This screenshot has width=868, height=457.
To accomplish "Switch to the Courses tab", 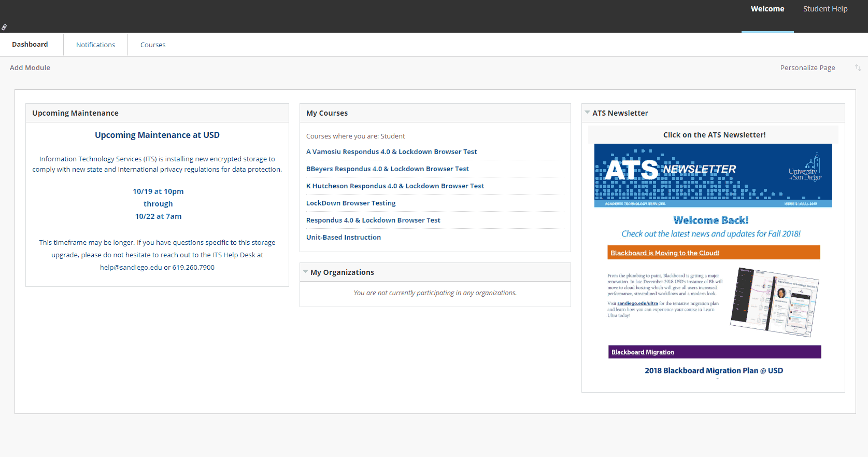I will coord(153,45).
